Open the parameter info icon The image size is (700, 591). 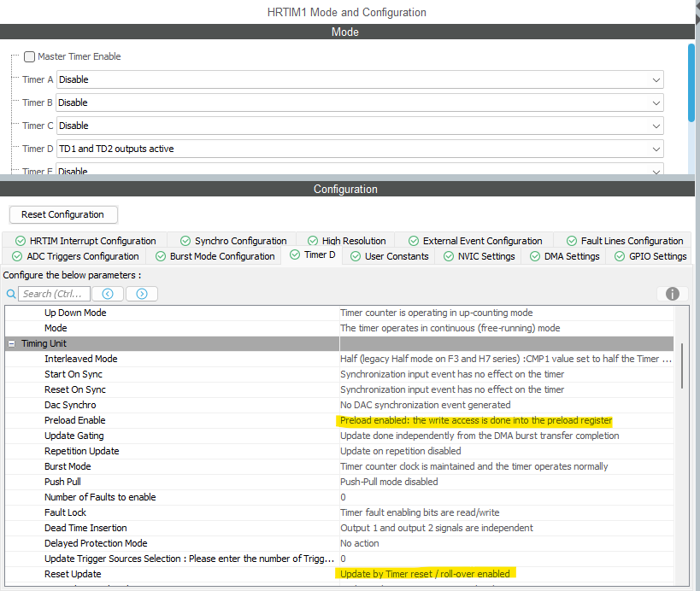click(673, 294)
